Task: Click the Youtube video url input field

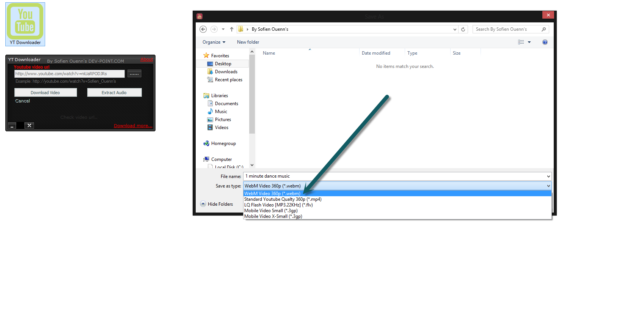Action: tap(69, 74)
